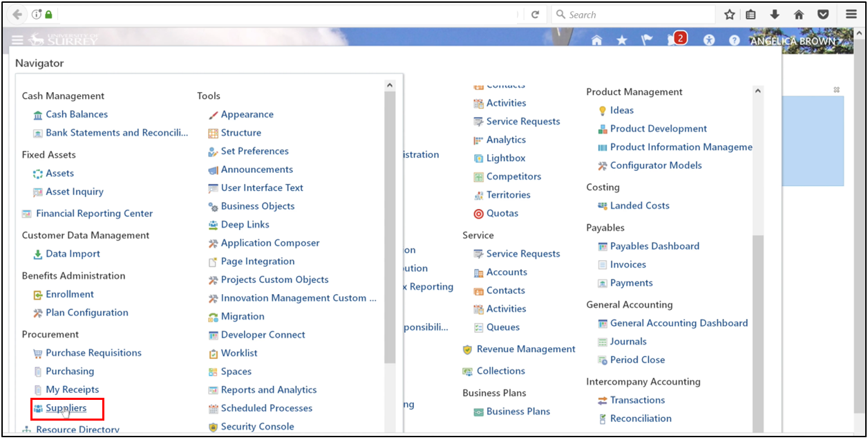Open Favorites via the star icon
This screenshot has height=440, width=868.
pyautogui.click(x=621, y=39)
